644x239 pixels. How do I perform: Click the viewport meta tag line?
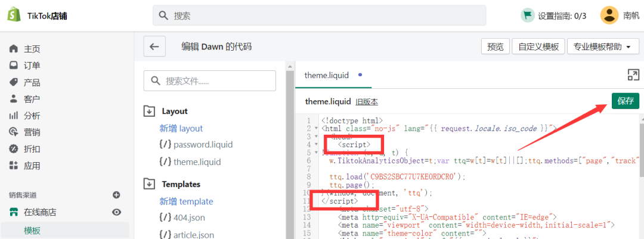[476, 225]
